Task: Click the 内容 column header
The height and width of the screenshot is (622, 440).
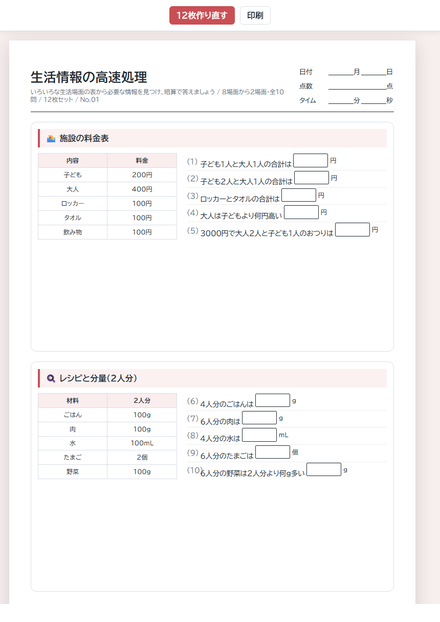Action: (73, 161)
